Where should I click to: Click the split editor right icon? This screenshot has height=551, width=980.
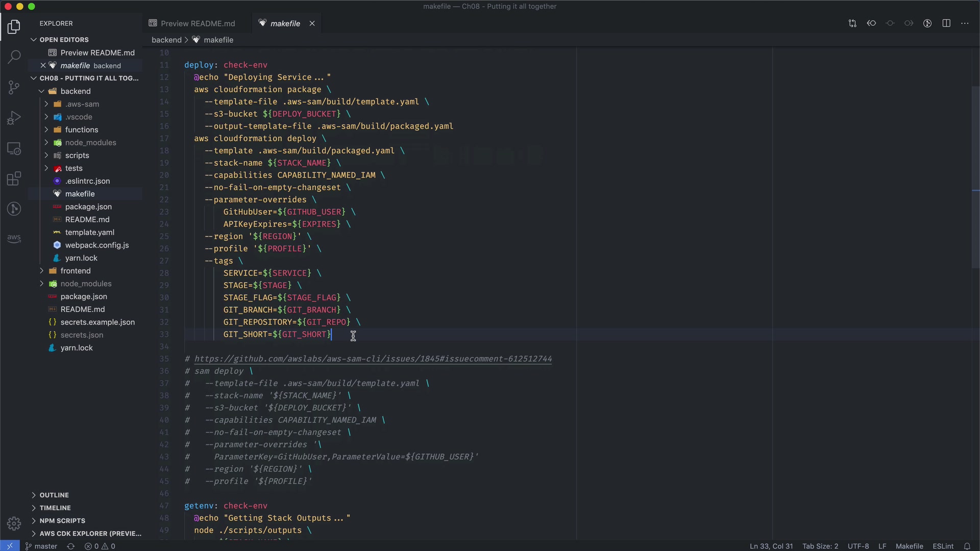[x=946, y=23]
